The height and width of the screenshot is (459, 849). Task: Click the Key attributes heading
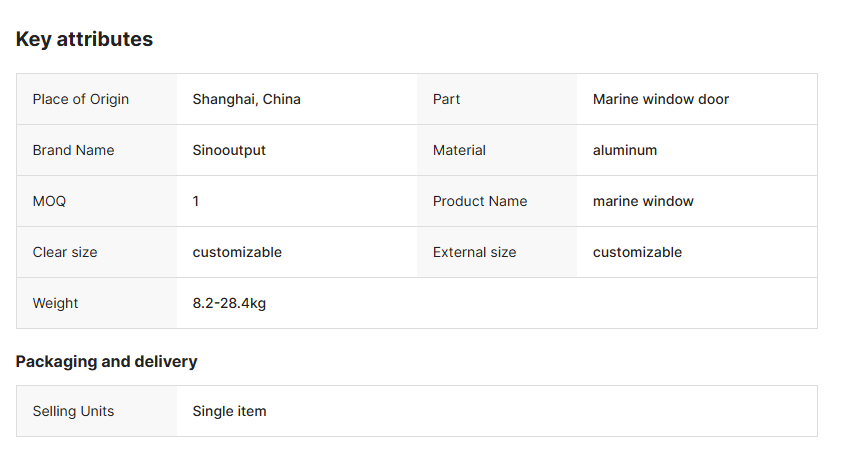(x=84, y=39)
